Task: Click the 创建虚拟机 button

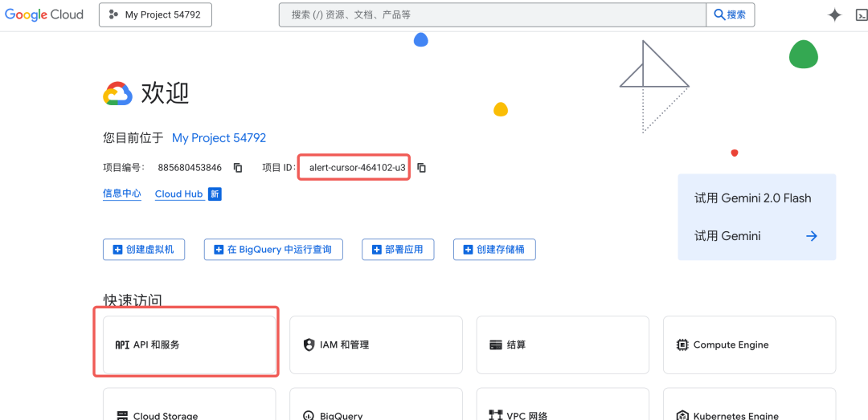Action: 144,250
